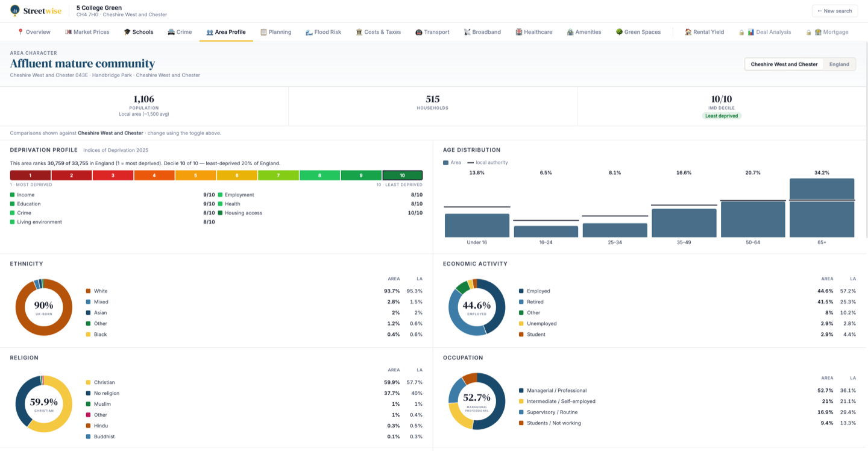This screenshot has height=451, width=868.
Task: Open the Crime tab
Action: (180, 32)
